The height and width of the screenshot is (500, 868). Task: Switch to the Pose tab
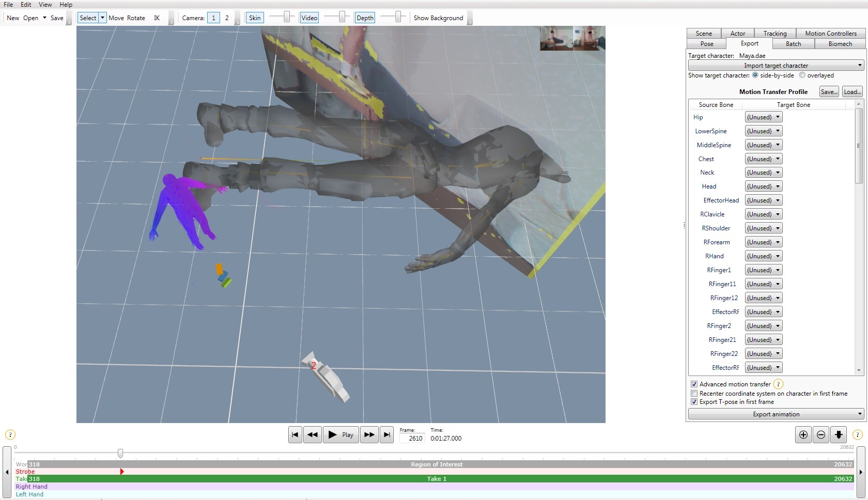pos(707,44)
